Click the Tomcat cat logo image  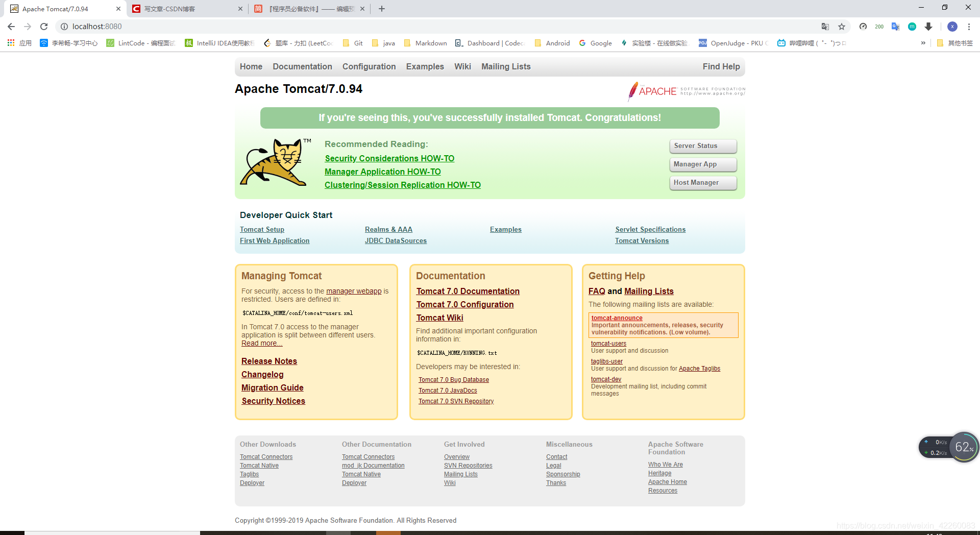point(276,162)
